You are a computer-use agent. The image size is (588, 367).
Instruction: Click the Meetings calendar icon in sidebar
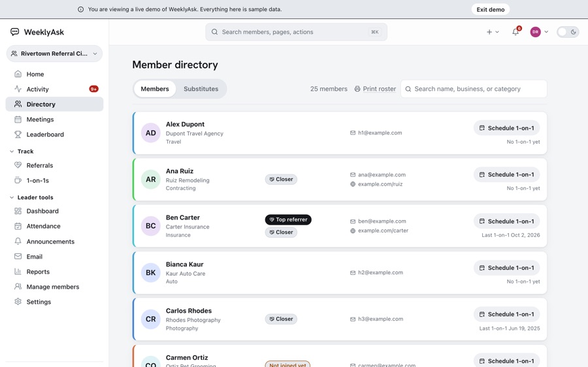click(x=18, y=120)
